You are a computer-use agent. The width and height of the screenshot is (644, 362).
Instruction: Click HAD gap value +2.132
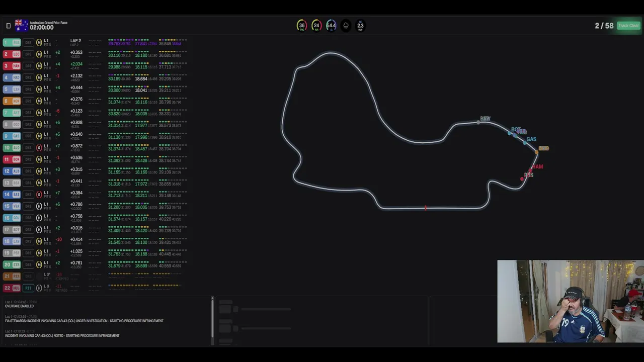(x=76, y=76)
